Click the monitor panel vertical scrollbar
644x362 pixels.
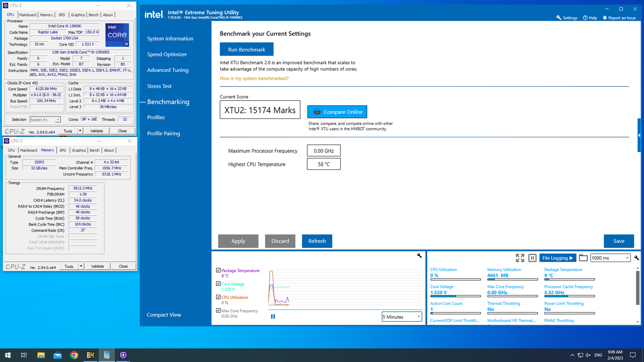638,288
